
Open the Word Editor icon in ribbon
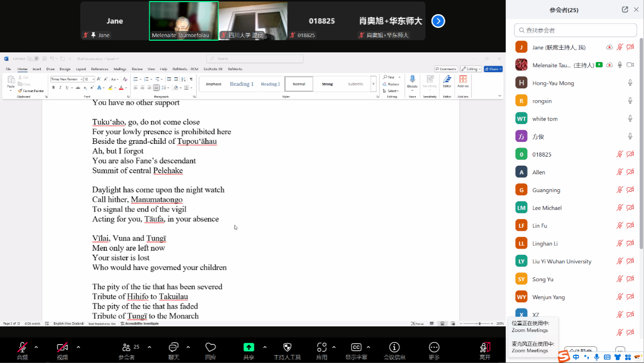[x=447, y=79]
